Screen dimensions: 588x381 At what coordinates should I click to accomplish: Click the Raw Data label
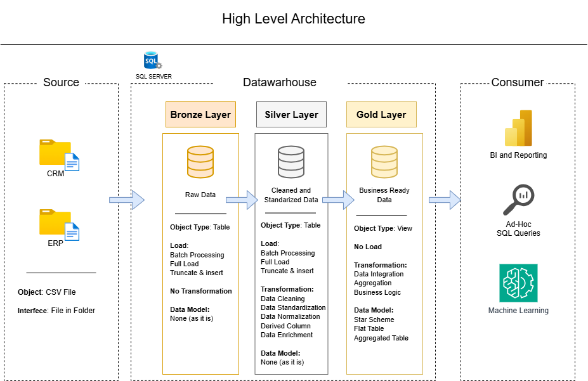click(200, 195)
